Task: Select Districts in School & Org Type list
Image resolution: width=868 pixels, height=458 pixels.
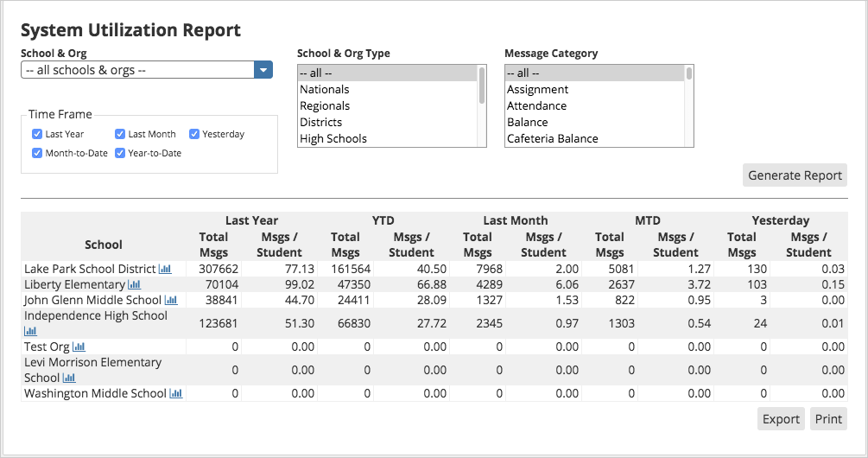Action: (321, 122)
